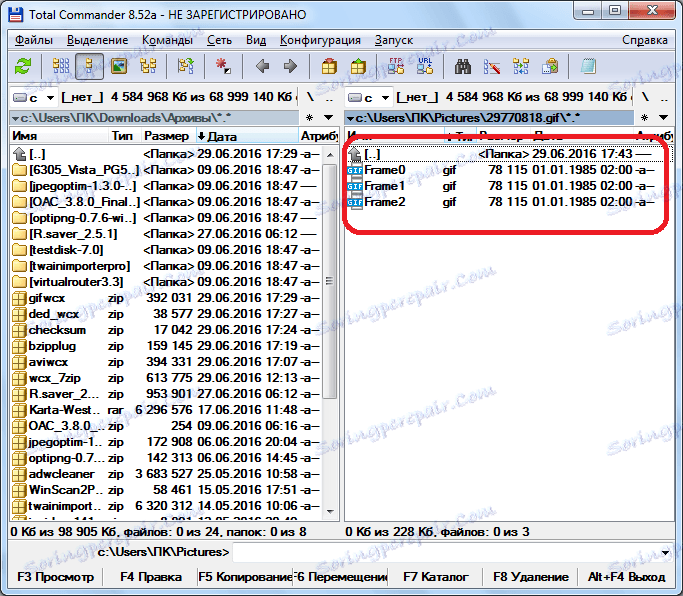The image size is (683, 596).
Task: Click F5 Копирование button
Action: 245,577
